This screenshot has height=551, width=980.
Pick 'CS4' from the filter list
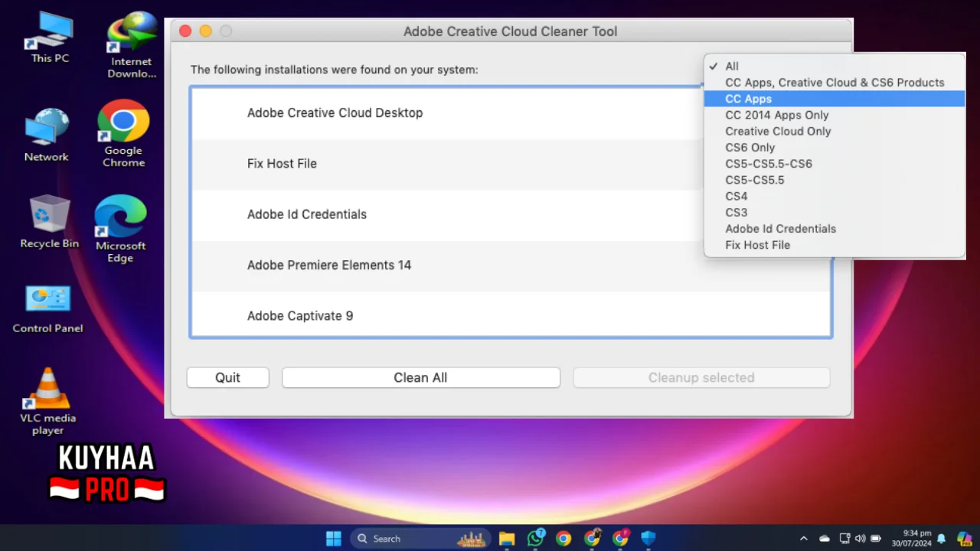point(835,196)
